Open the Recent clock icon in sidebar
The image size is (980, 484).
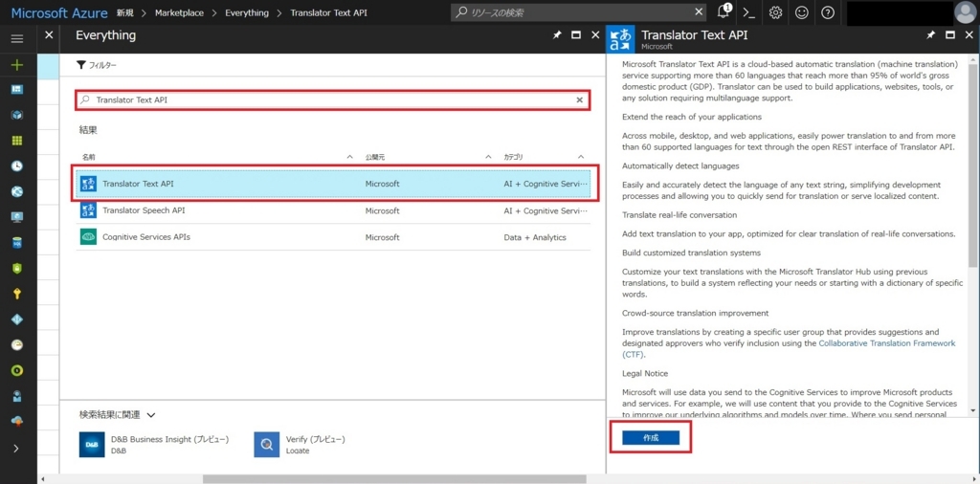(x=17, y=166)
